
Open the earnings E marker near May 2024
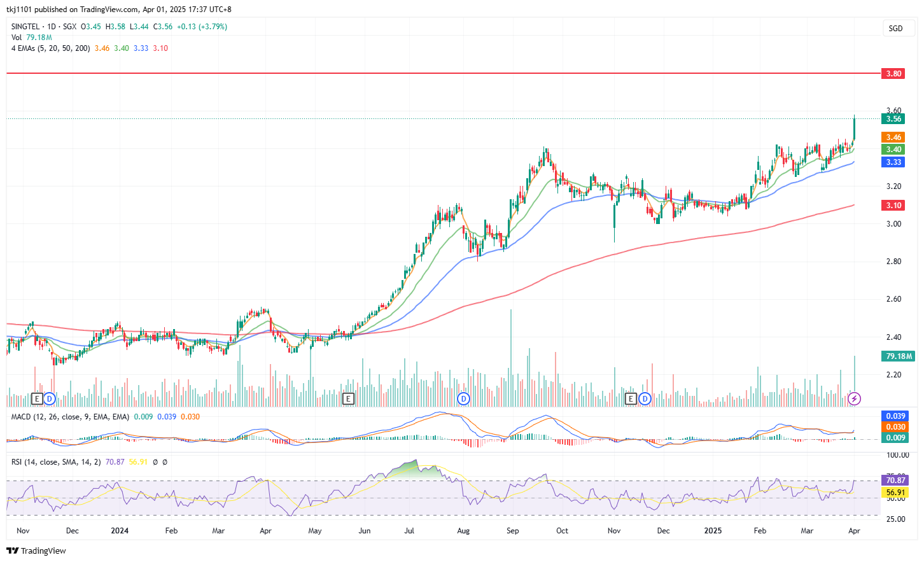click(x=348, y=399)
